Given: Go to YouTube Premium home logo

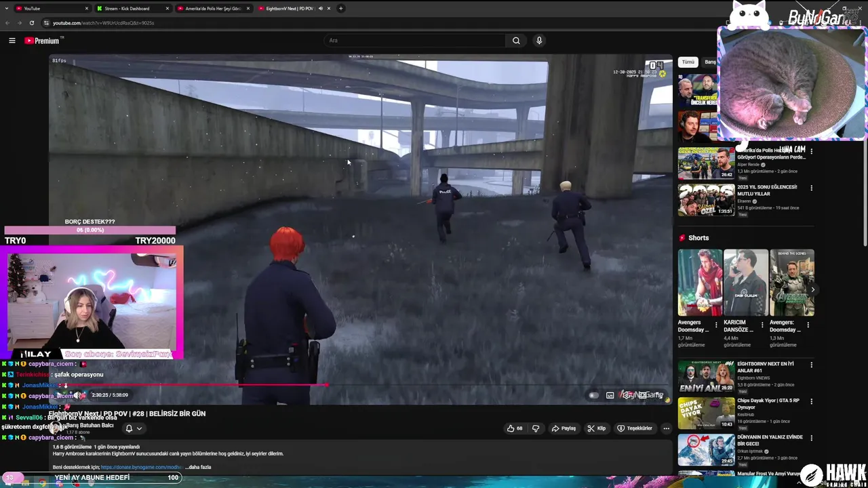Looking at the screenshot, I should pyautogui.click(x=42, y=41).
